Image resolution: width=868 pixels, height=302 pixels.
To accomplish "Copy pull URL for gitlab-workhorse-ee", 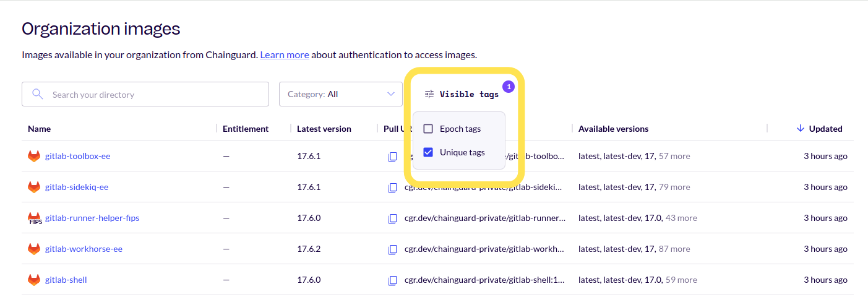I will click(x=392, y=249).
